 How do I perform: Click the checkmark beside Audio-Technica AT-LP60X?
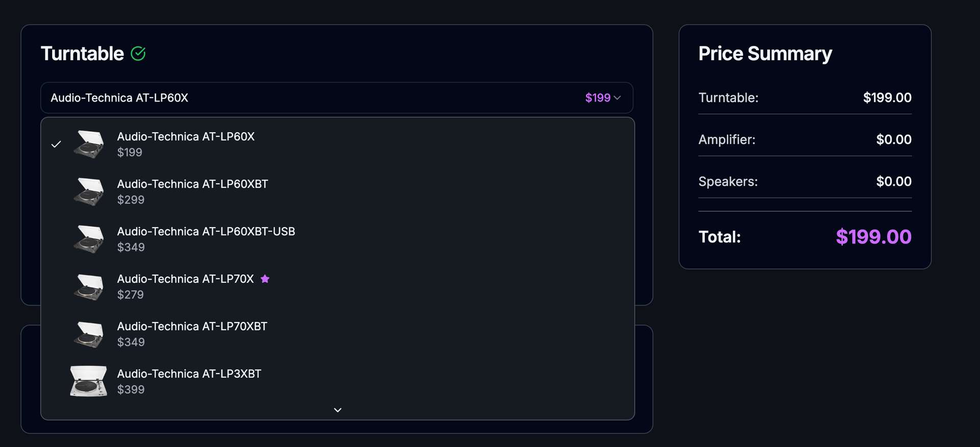(56, 144)
